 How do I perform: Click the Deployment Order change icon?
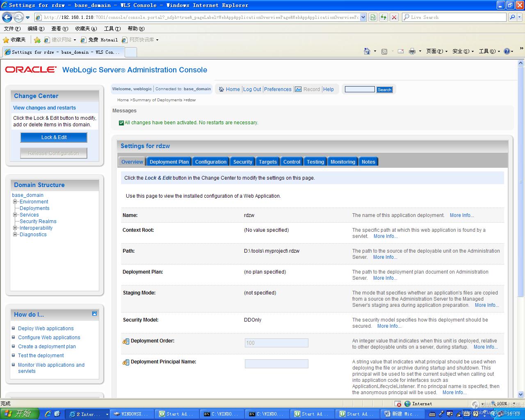coord(126,341)
